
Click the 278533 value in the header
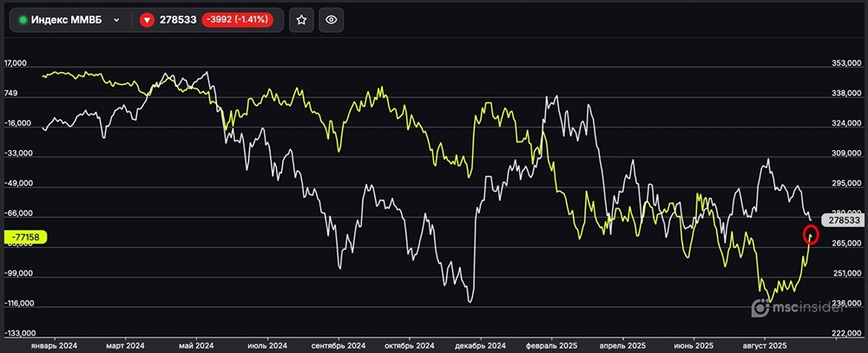tap(178, 20)
